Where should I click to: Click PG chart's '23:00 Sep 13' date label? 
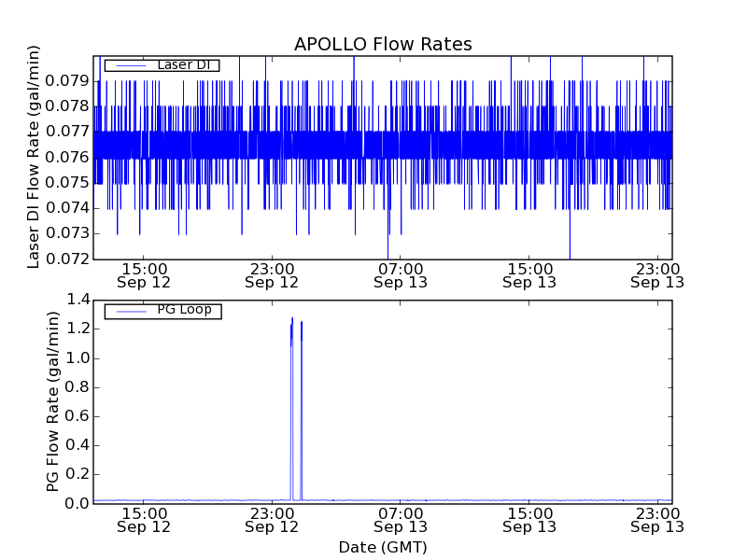coord(657,521)
